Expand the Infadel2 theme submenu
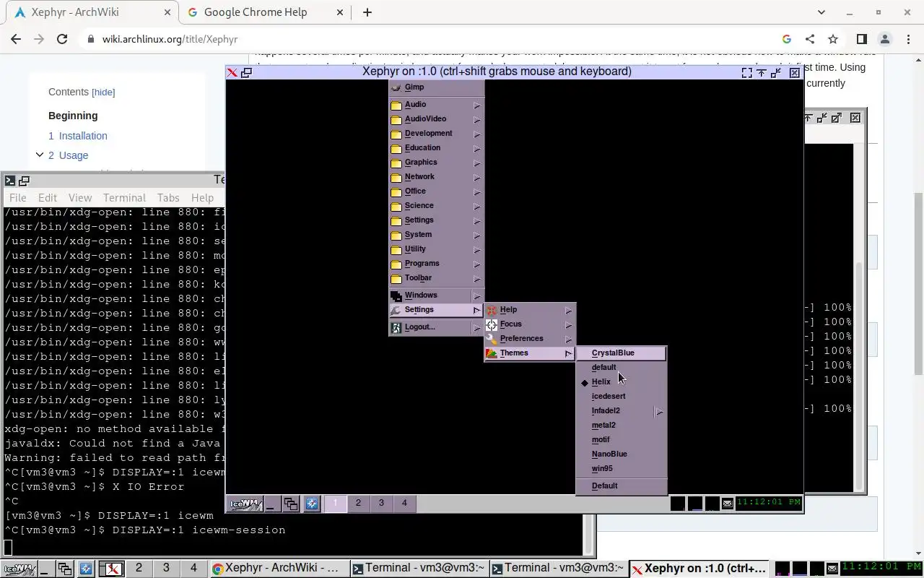 (658, 412)
